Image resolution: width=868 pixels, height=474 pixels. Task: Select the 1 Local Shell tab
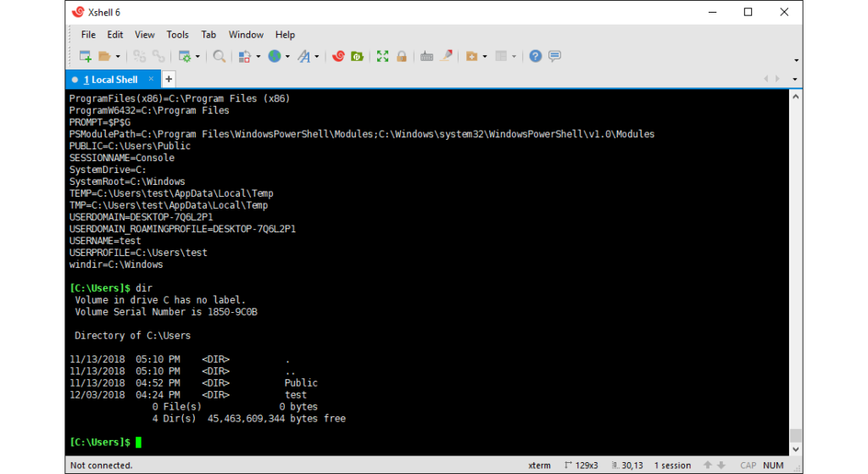[x=110, y=79]
